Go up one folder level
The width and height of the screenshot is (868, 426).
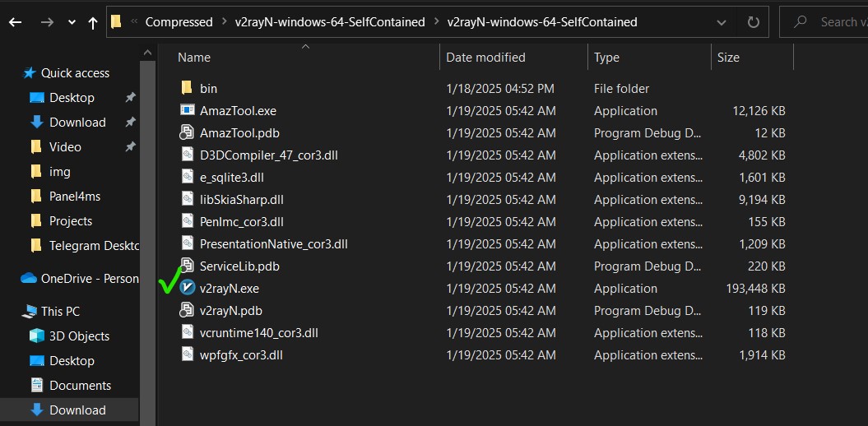click(x=92, y=22)
